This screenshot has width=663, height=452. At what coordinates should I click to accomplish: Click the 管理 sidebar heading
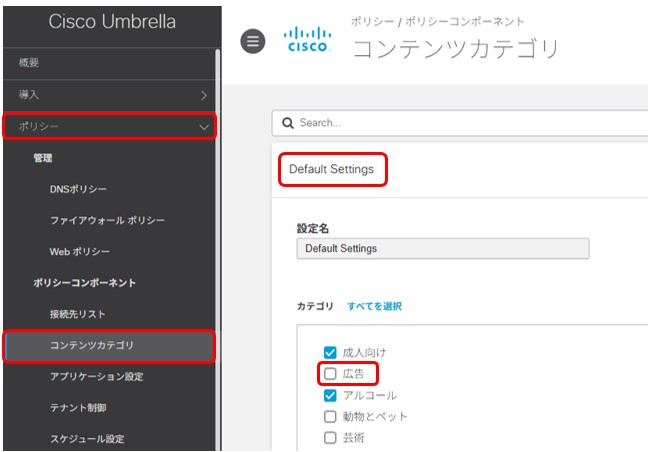tap(43, 158)
